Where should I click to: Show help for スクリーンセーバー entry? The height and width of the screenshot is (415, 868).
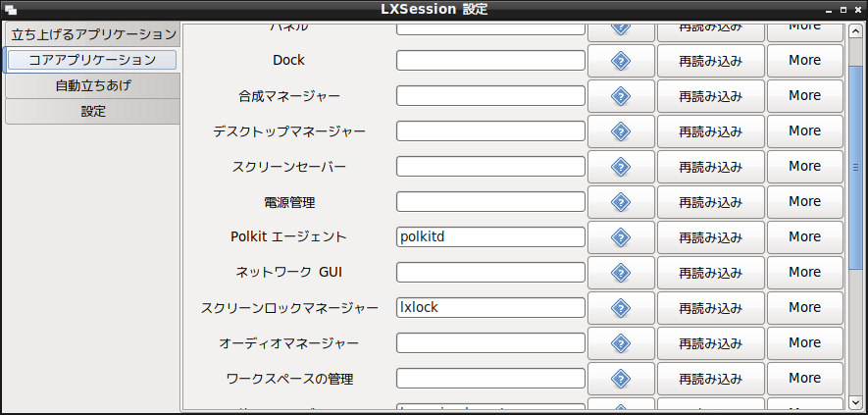621,166
